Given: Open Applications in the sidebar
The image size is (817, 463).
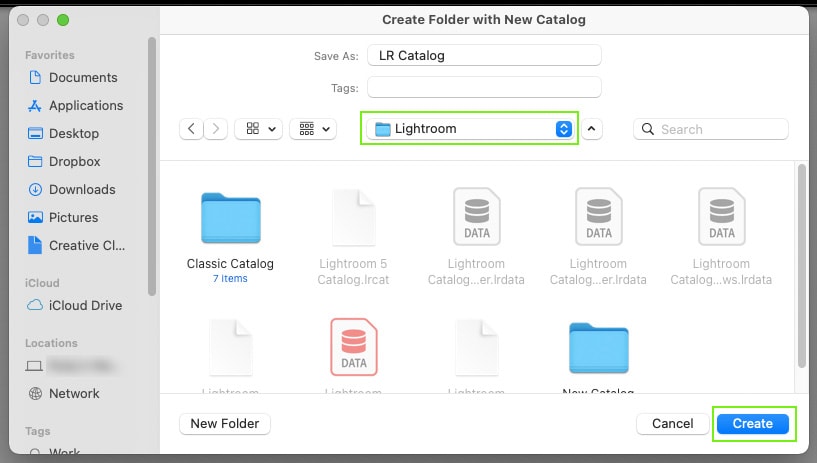Looking at the screenshot, I should click(x=76, y=106).
